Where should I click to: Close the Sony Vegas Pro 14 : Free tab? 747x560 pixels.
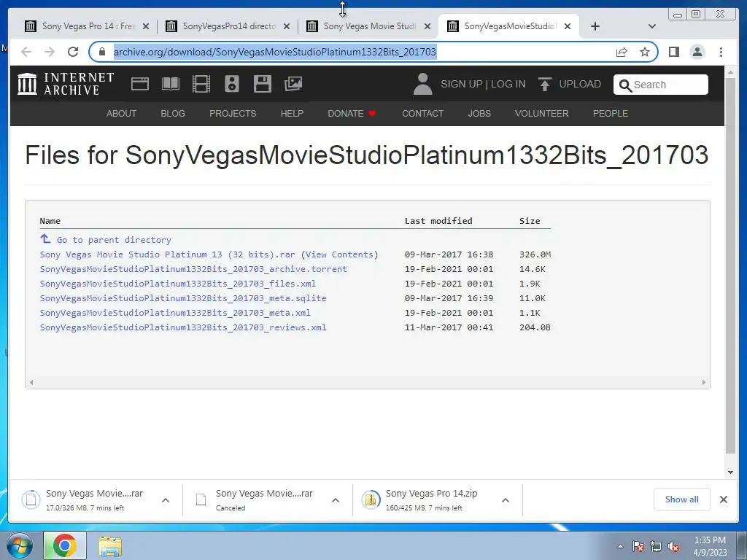[x=146, y=26]
